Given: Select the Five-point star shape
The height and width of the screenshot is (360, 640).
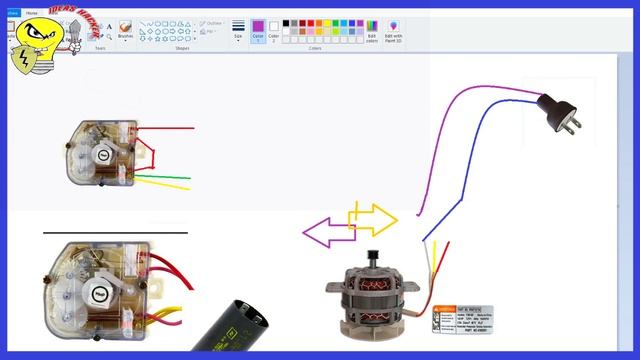Looking at the screenshot, I should pos(158,38).
